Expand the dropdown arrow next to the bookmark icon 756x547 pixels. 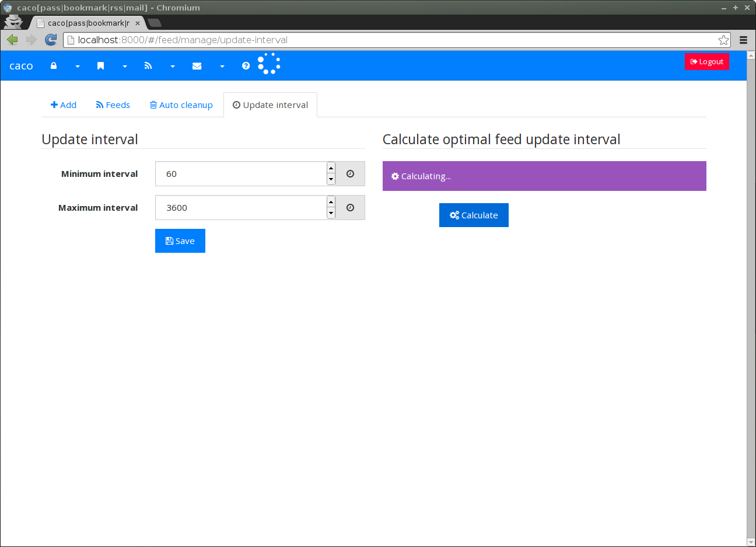[x=125, y=67]
